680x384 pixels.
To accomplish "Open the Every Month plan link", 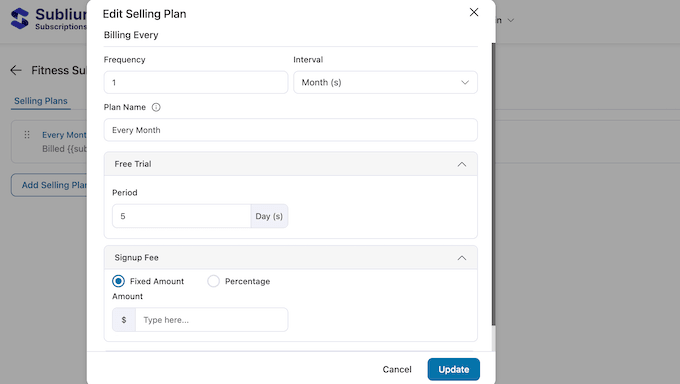I will [x=64, y=135].
